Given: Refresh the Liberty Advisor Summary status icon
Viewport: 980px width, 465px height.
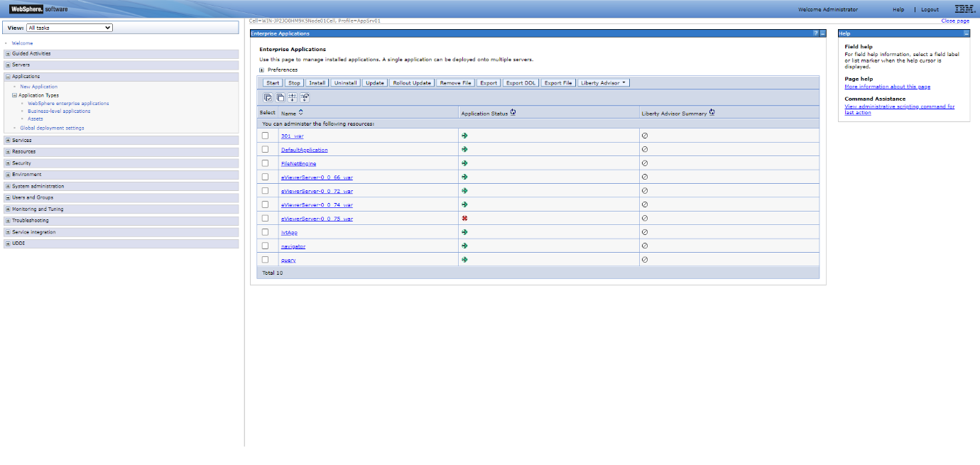Looking at the screenshot, I should click(x=712, y=112).
